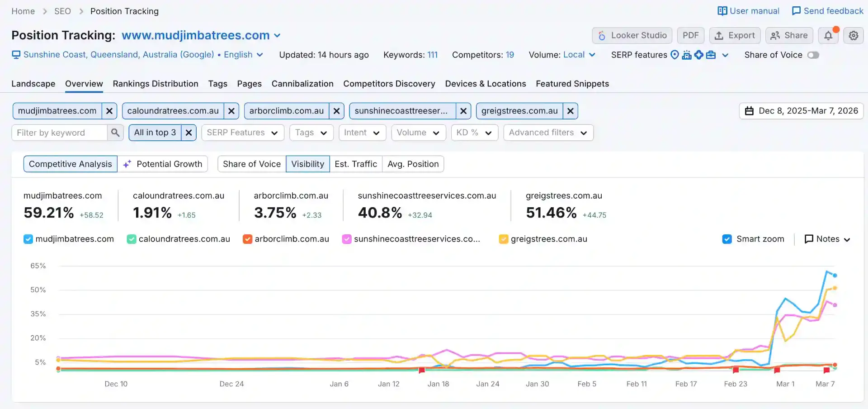Click the Send feedback link
Viewport: 868px width, 409px height.
[828, 11]
